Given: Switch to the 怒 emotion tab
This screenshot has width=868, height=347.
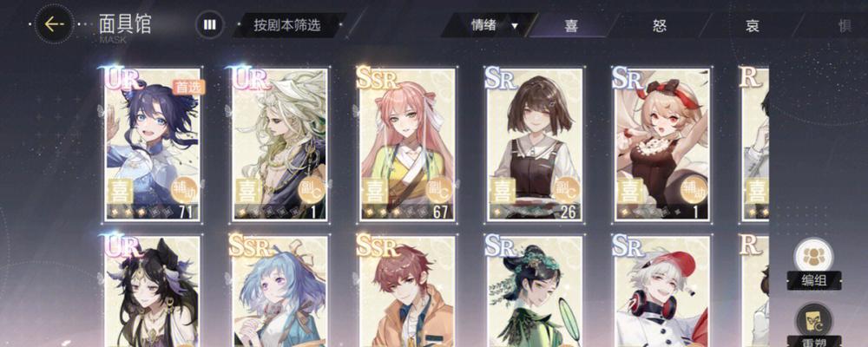Looking at the screenshot, I should point(661,25).
